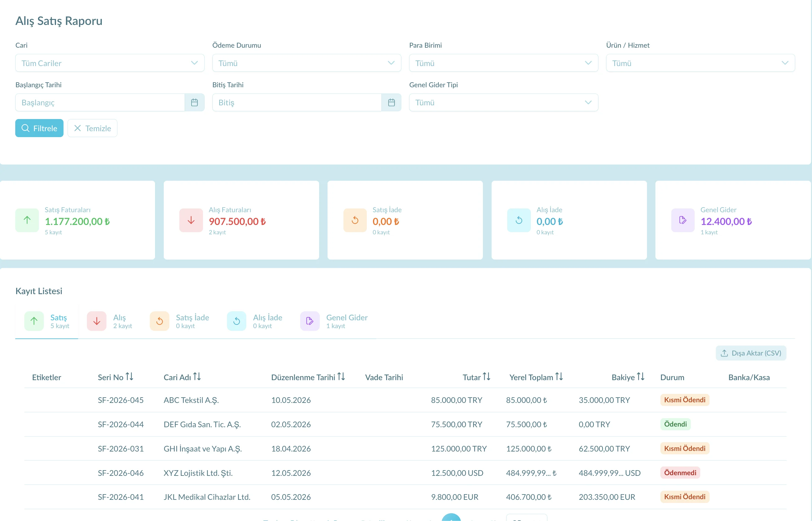Switch to the Genel Gider tab
The height and width of the screenshot is (521, 812).
pos(334,321)
